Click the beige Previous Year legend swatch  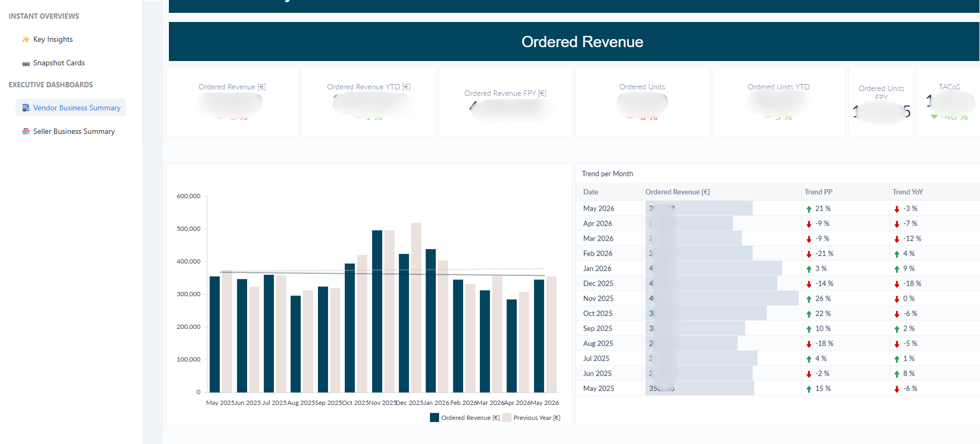507,418
